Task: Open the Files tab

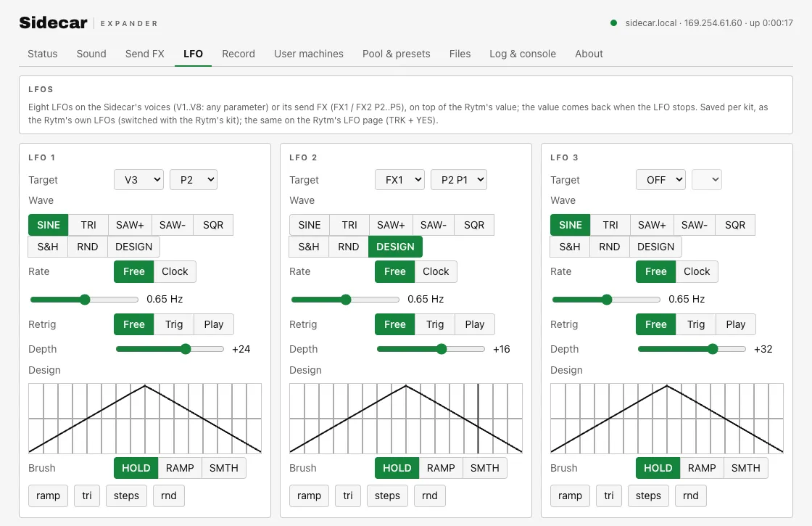Action: pyautogui.click(x=460, y=54)
